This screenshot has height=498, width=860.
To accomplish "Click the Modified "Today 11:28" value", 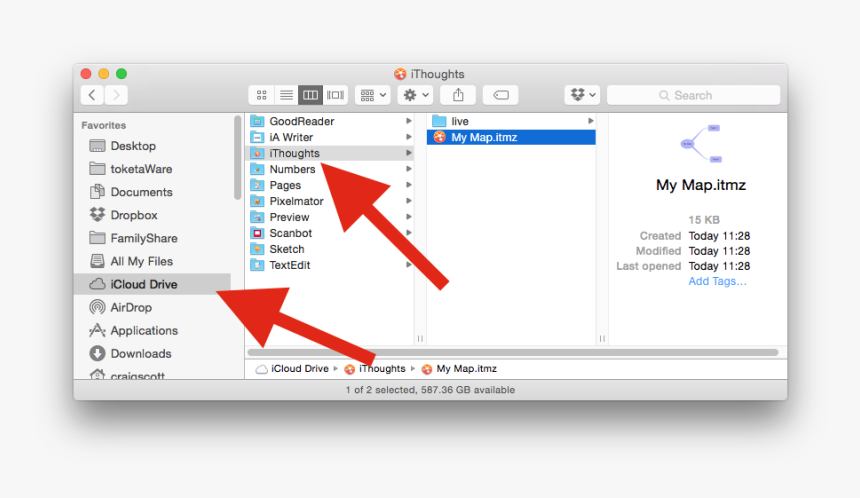I will [x=720, y=251].
